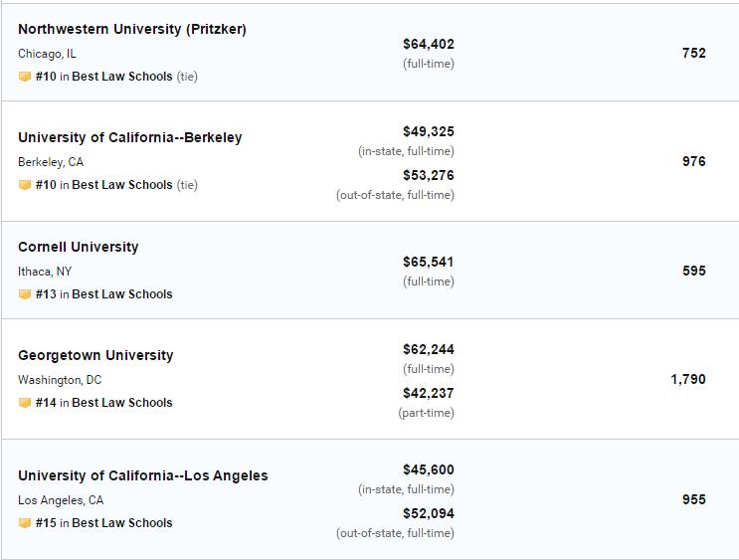Click UCLA's #15 in Best Law Schools ranking
The height and width of the screenshot is (560, 739).
pos(103,523)
